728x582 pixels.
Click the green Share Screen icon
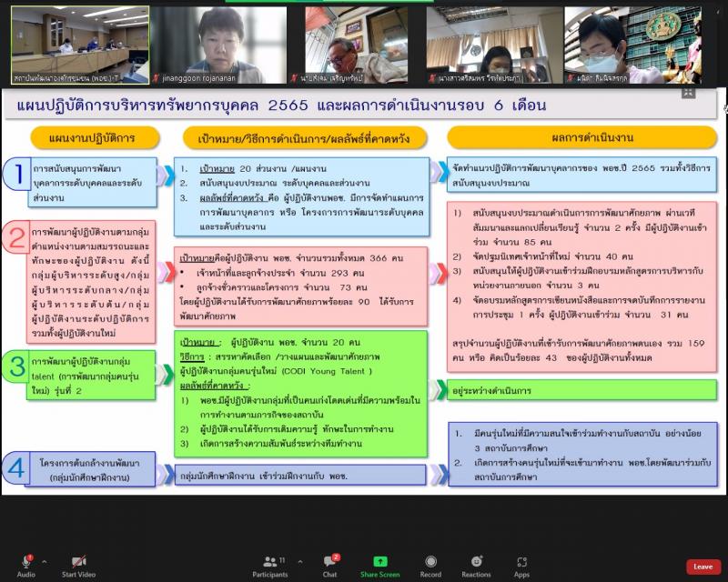[x=379, y=562]
